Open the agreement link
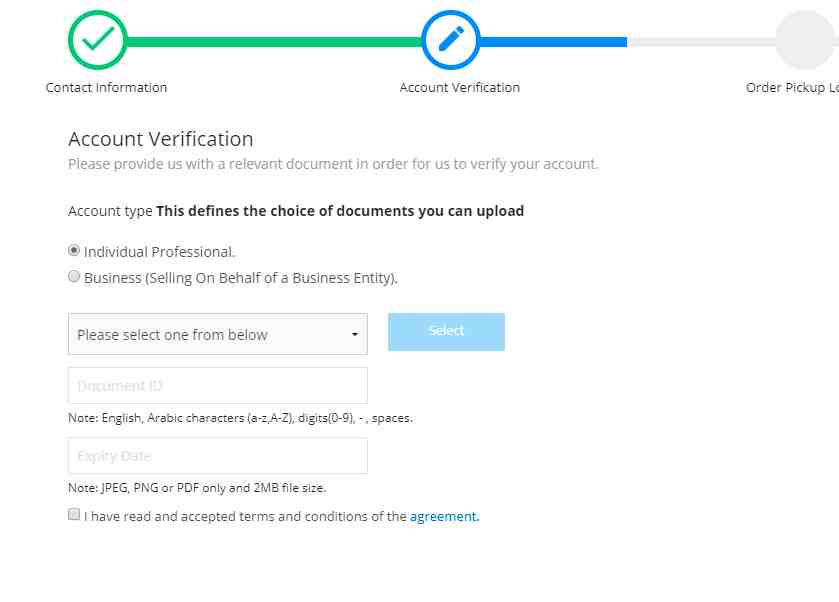Image resolution: width=839 pixels, height=602 pixels. [443, 517]
